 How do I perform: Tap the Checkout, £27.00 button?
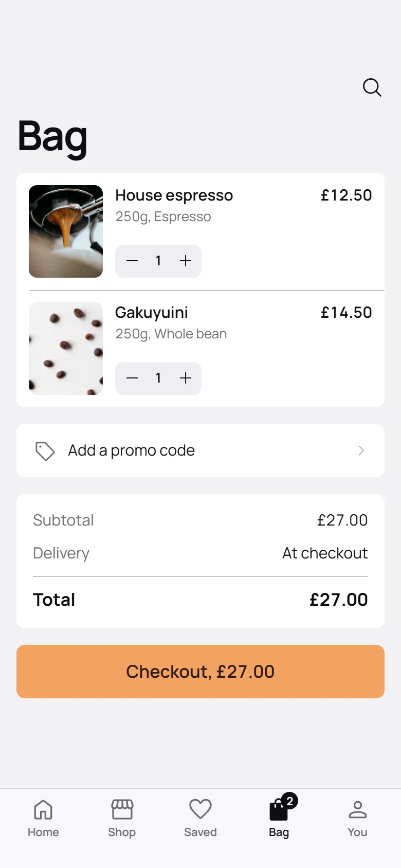click(x=200, y=672)
